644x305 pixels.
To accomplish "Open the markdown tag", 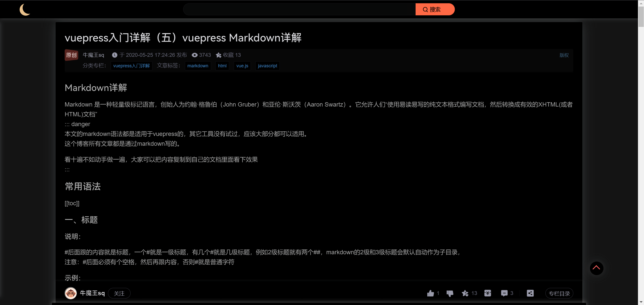I will click(198, 66).
